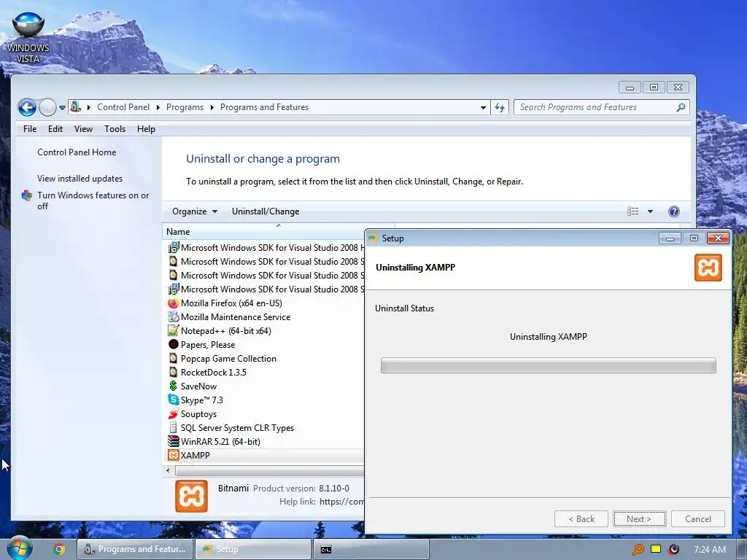
Task: Click the Back button in Setup
Action: pyautogui.click(x=581, y=519)
